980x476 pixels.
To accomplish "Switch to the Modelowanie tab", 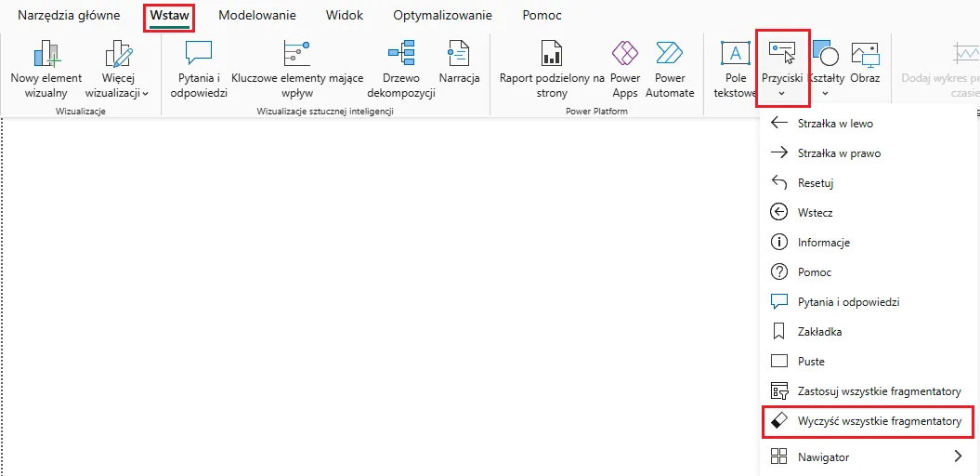I will pos(257,16).
